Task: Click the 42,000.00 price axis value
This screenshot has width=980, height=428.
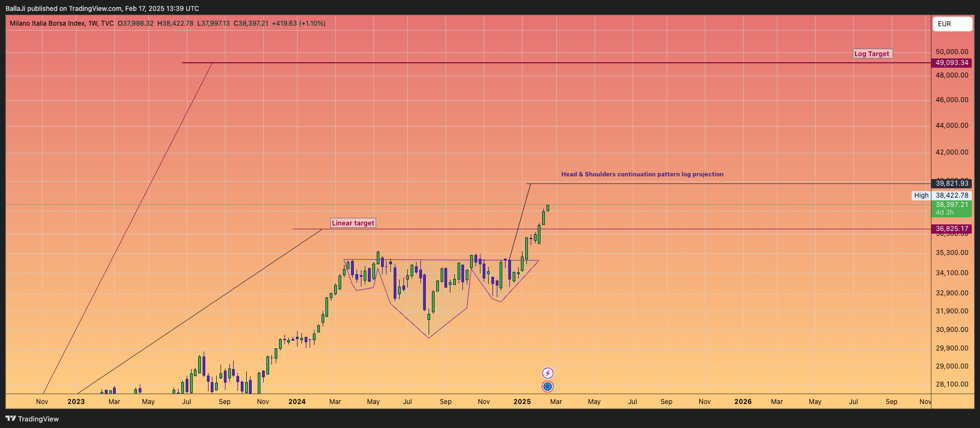Action: (x=952, y=152)
